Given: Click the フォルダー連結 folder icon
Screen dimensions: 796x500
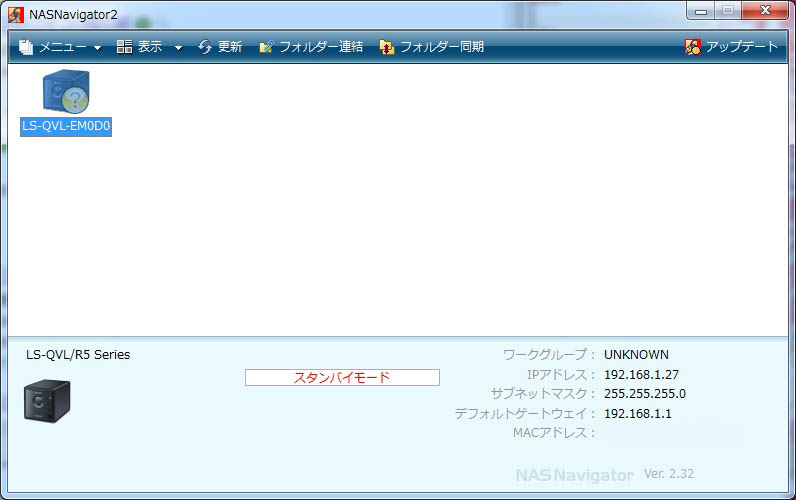Looking at the screenshot, I should click(267, 47).
